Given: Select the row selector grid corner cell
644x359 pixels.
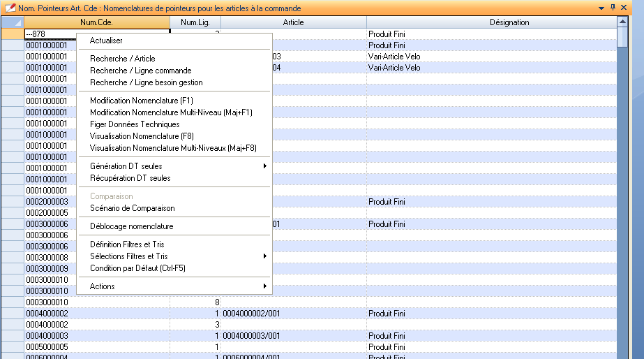Looking at the screenshot, I should (x=12, y=22).
